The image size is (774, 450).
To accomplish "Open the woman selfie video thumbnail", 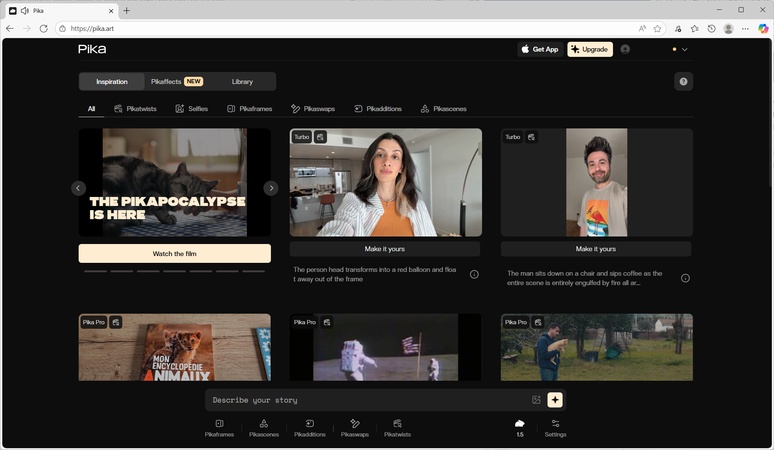I will pyautogui.click(x=386, y=183).
